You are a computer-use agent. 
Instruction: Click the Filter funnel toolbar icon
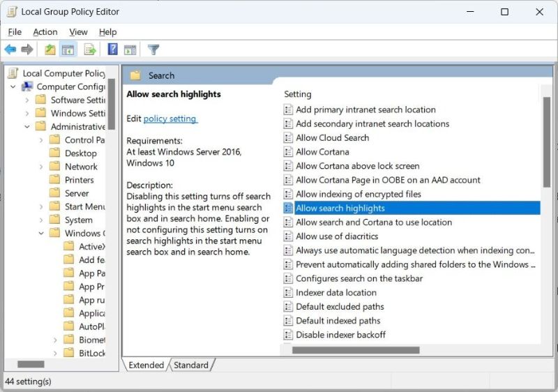coord(153,50)
